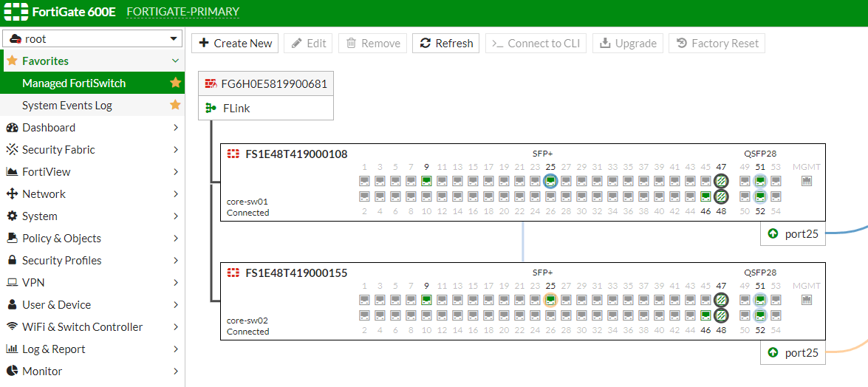This screenshot has width=868, height=387.
Task: Click core-sw01 Connected status text
Action: [x=248, y=213]
